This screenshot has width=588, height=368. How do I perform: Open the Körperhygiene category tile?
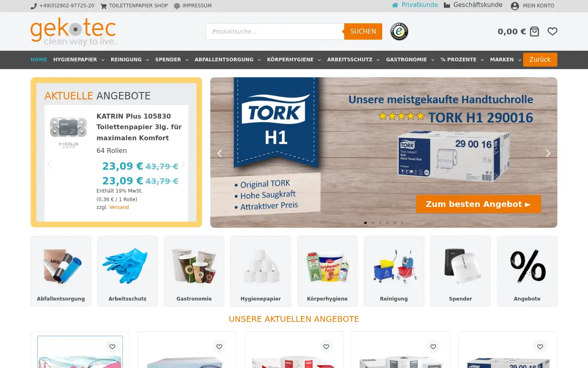pyautogui.click(x=327, y=271)
